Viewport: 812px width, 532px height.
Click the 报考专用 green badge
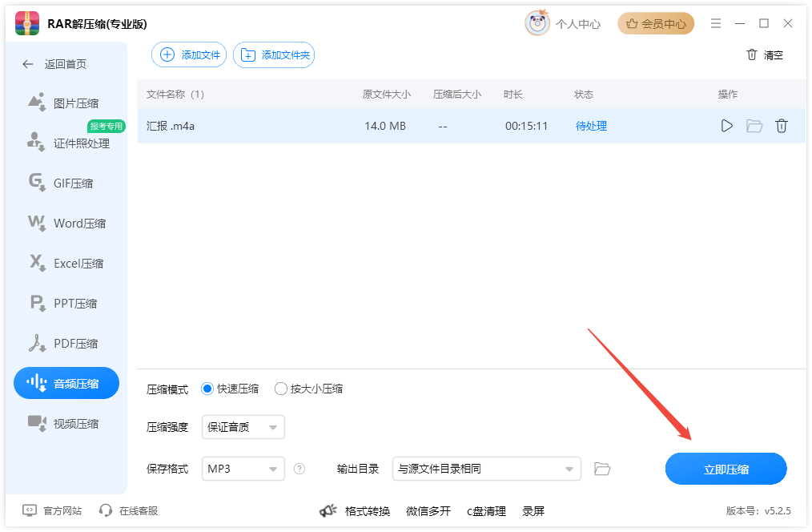tap(107, 126)
